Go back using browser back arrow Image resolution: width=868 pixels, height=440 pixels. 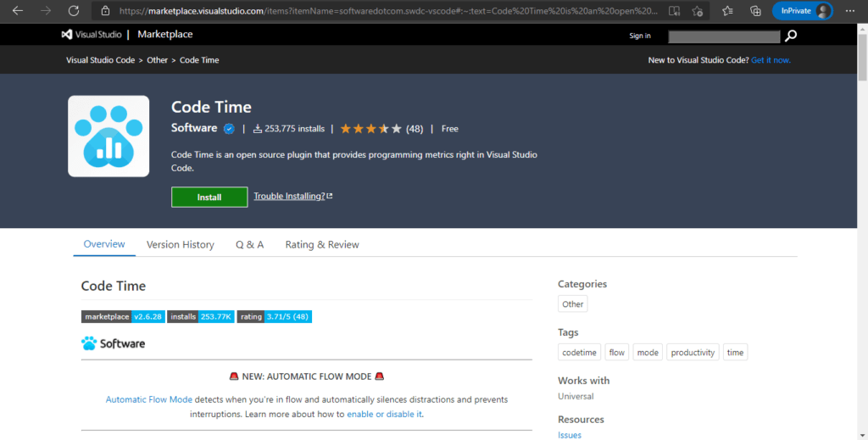[18, 10]
